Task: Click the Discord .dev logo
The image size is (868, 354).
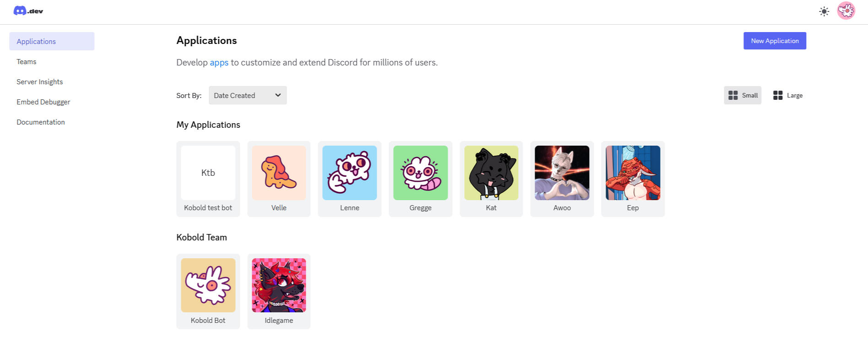Action: [x=28, y=11]
